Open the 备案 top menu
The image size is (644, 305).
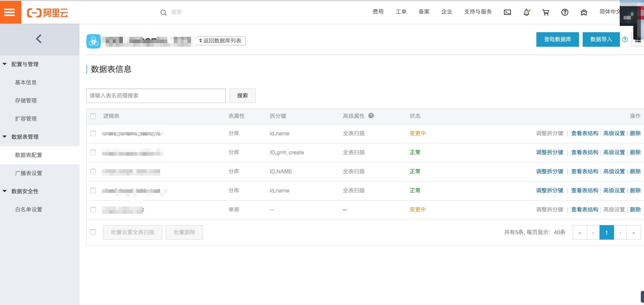pos(424,12)
